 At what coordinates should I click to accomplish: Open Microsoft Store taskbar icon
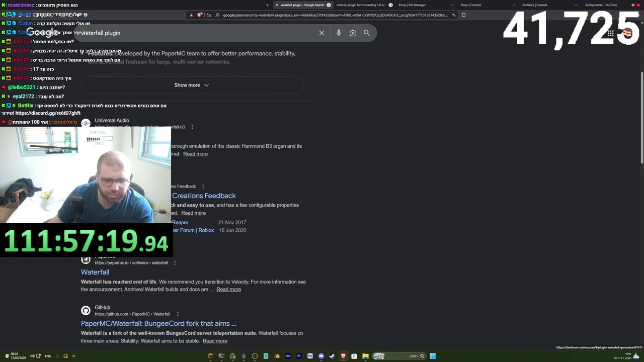pyautogui.click(x=354, y=356)
